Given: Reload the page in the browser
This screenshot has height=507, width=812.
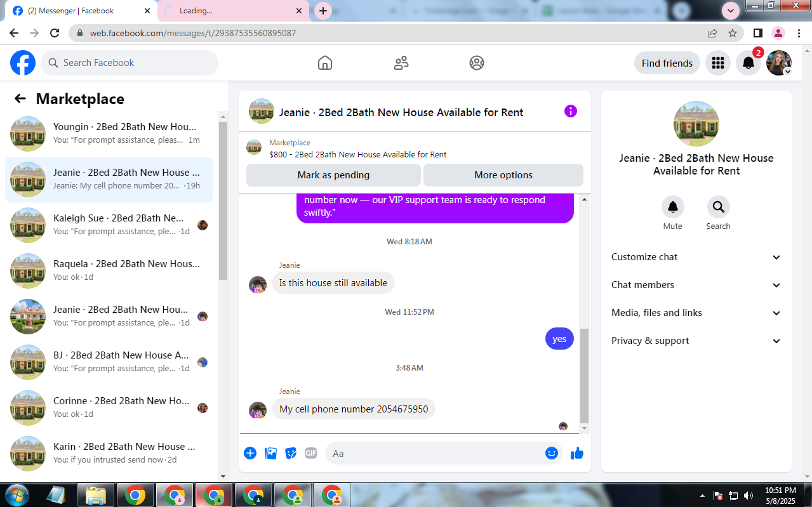Looking at the screenshot, I should [x=55, y=33].
